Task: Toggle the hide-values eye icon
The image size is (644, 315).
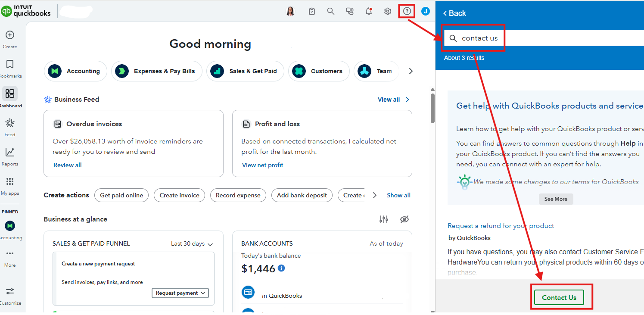Action: 404,219
